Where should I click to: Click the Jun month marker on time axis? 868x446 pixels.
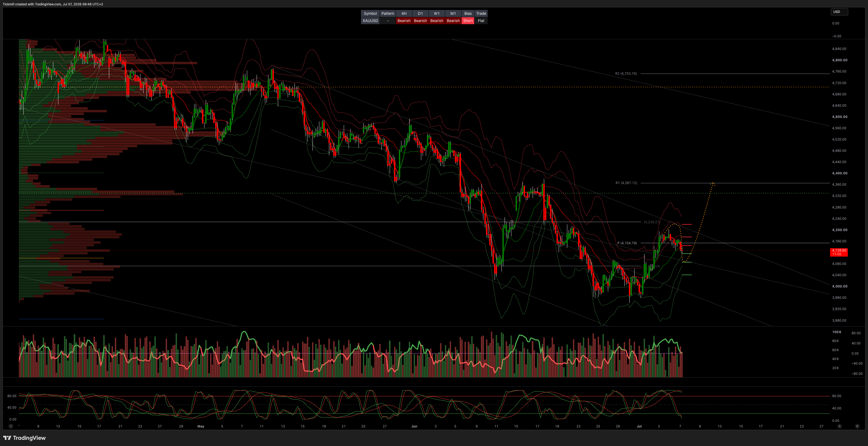(414, 426)
